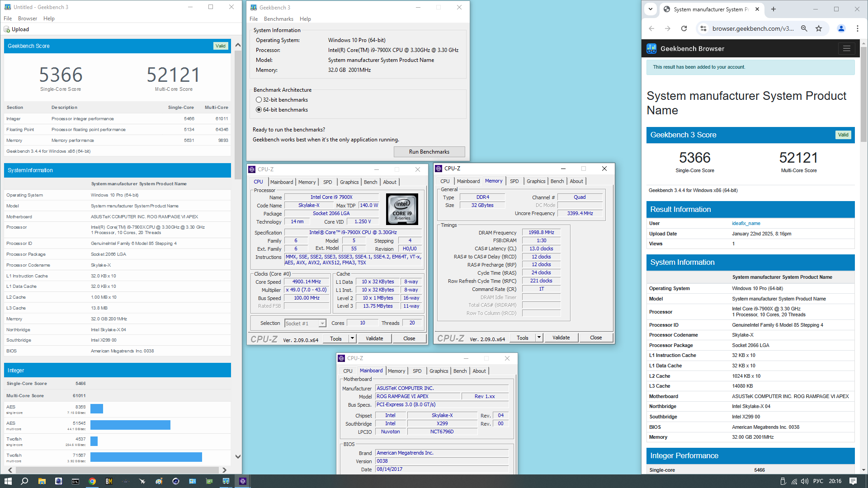The image size is (868, 488).
Task: Open the Help menu in the Geekbench 3 window
Action: 305,19
